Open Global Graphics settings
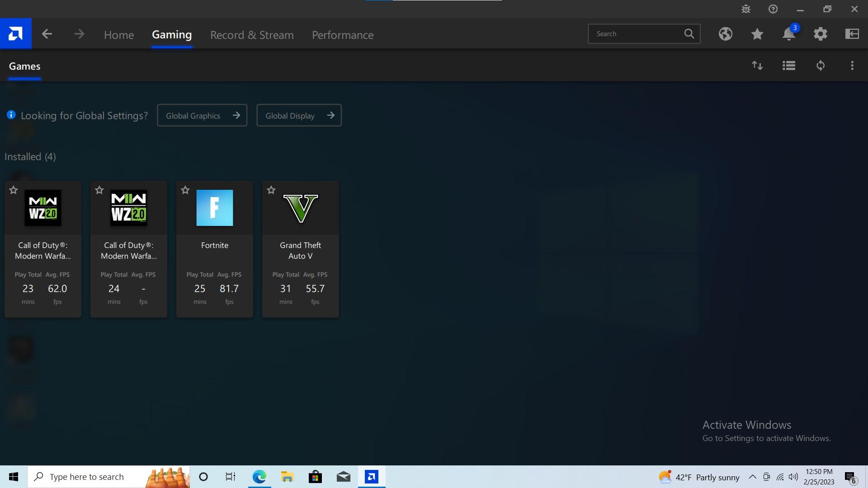The height and width of the screenshot is (488, 868). click(x=202, y=115)
